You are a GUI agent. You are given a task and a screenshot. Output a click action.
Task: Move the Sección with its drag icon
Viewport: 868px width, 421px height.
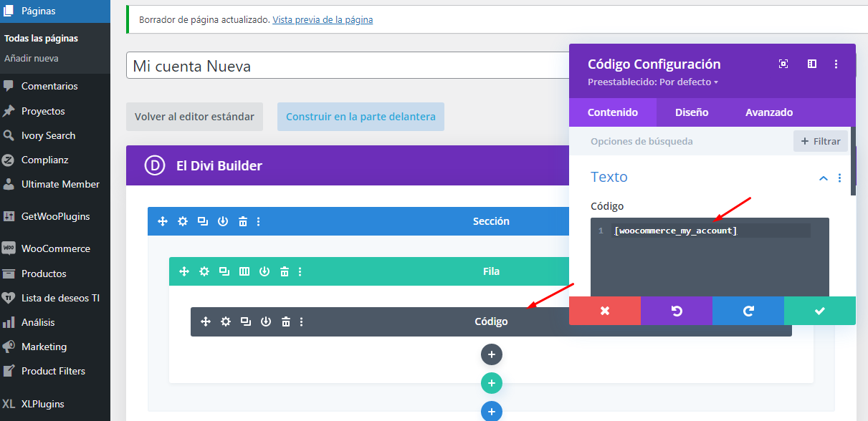coord(163,221)
